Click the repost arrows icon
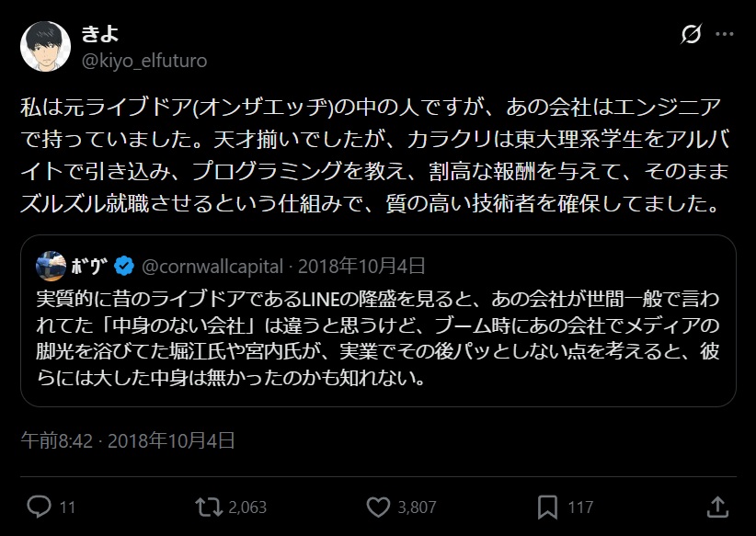Viewport: 756px width, 536px height. pos(210,507)
